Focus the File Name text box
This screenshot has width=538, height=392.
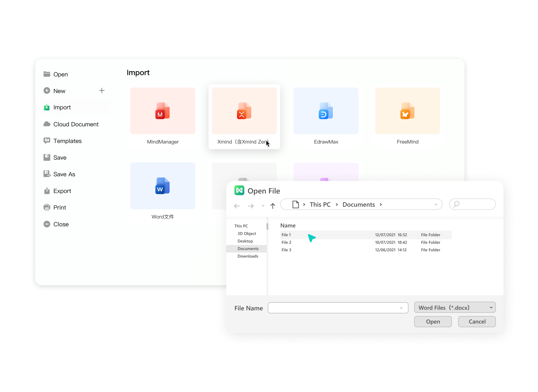click(x=338, y=308)
